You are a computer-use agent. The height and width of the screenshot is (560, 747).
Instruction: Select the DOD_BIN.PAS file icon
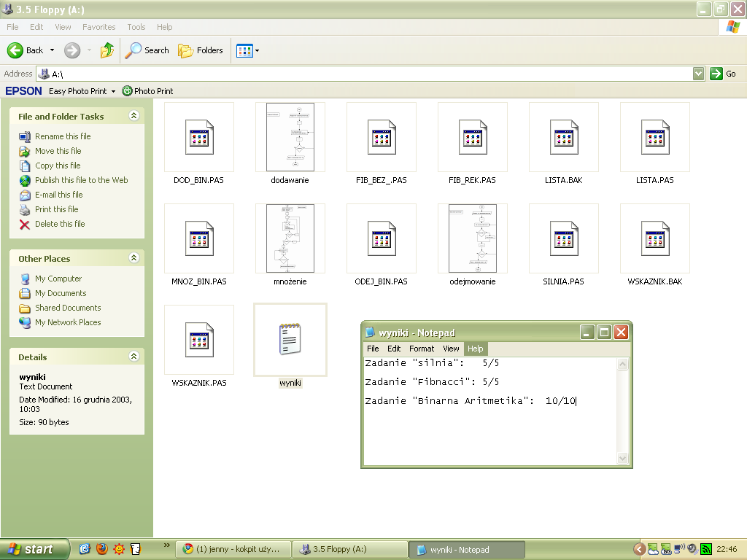(x=199, y=137)
